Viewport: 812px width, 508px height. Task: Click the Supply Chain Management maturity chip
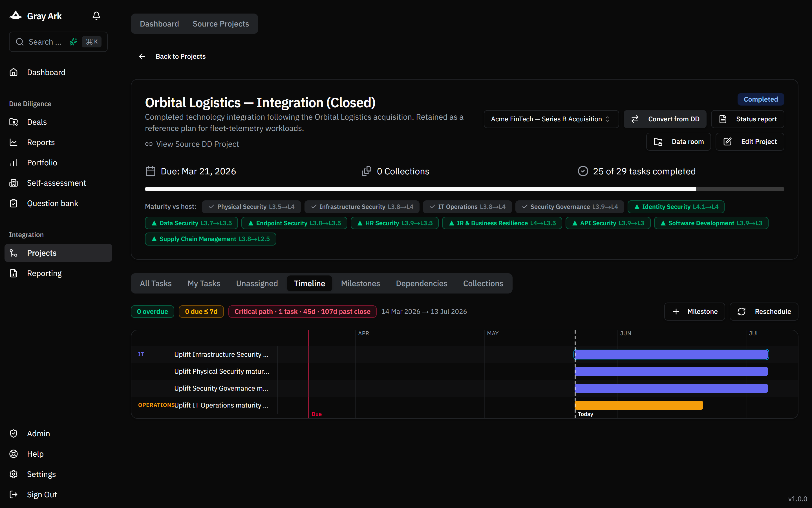(210, 239)
